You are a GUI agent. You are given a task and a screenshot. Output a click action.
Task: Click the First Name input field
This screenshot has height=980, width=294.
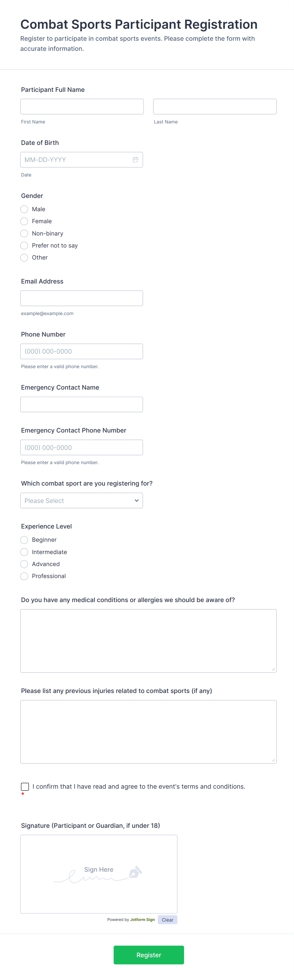tap(82, 106)
